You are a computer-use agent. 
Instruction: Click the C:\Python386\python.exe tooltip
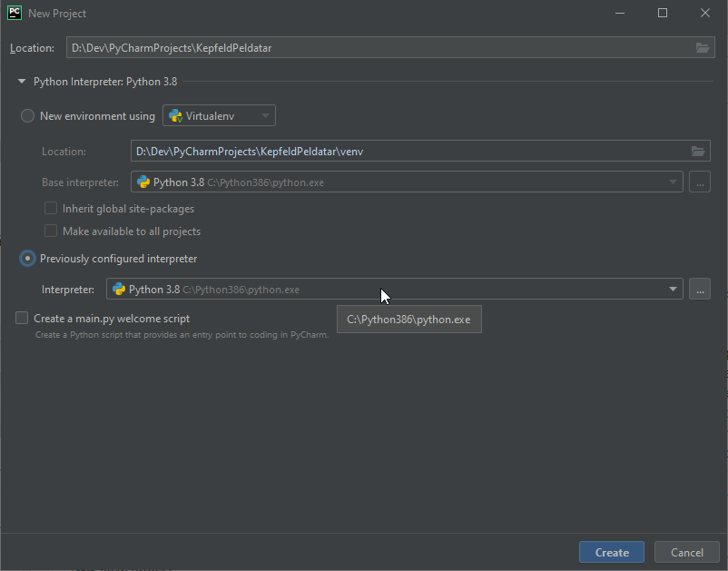[x=409, y=320]
